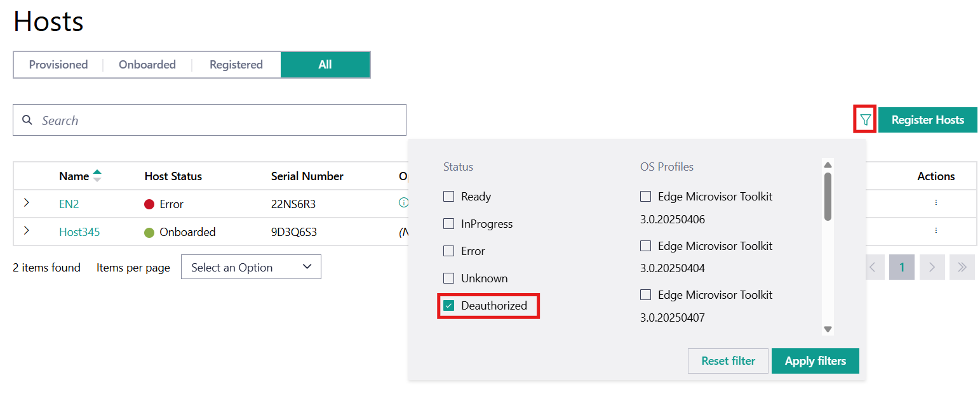Open the Items per page dropdown
This screenshot has width=980, height=406.
tap(251, 267)
